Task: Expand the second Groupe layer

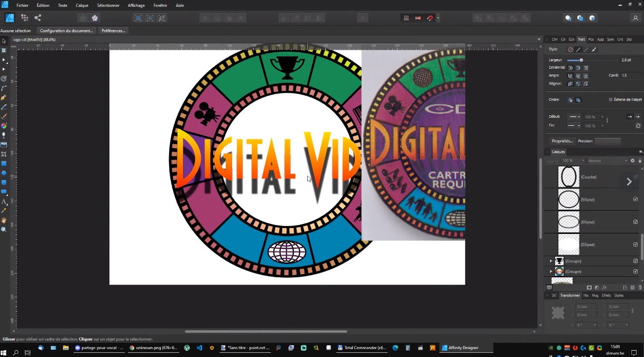Action: 551,271
